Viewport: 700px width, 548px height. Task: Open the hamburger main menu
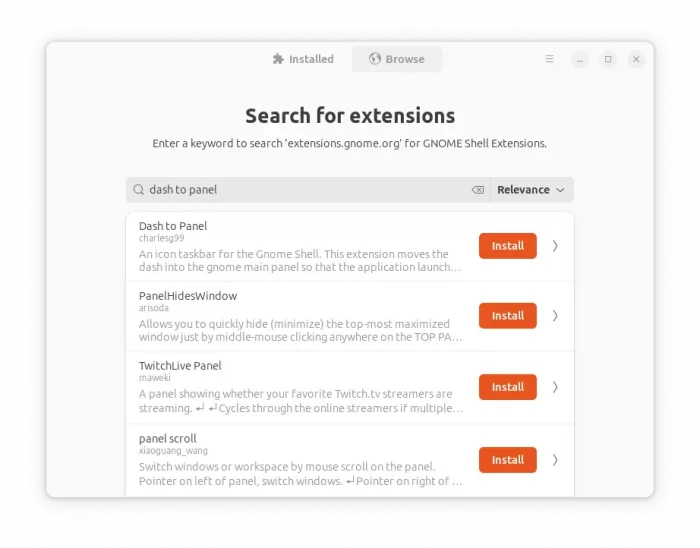click(x=549, y=59)
